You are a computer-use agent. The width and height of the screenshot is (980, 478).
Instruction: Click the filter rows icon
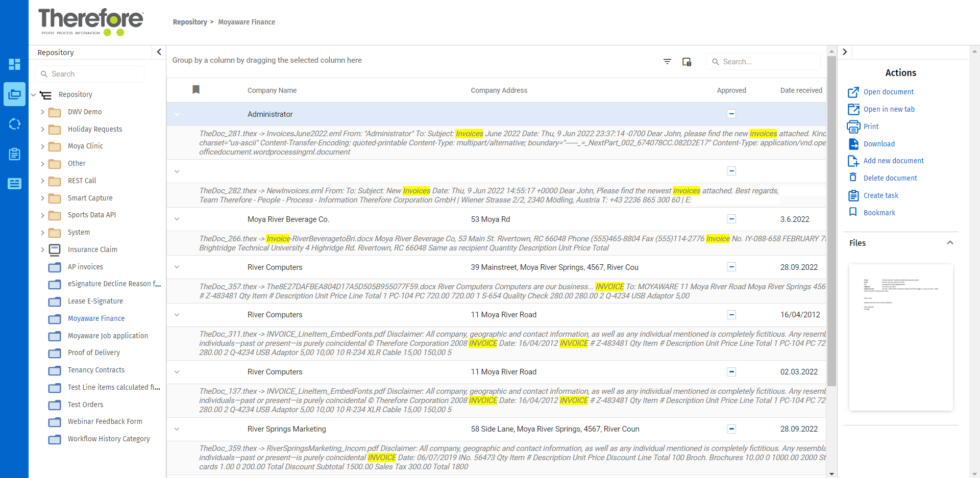(x=667, y=62)
